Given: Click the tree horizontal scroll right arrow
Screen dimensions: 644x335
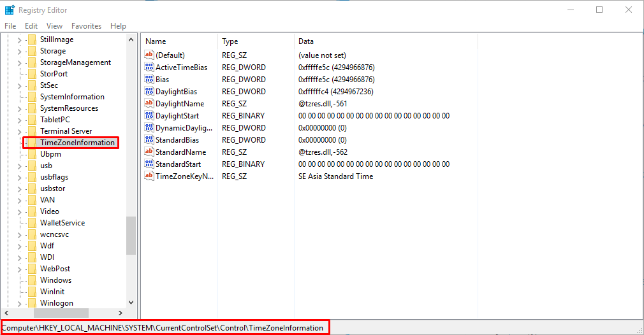Looking at the screenshot, I should tap(121, 313).
